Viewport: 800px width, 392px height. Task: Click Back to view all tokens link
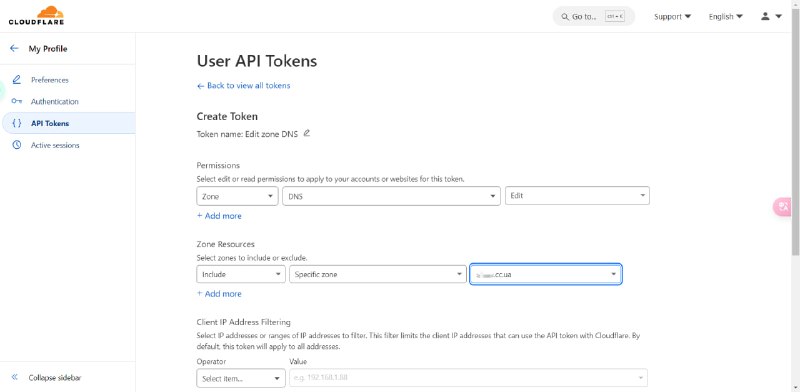(x=243, y=86)
